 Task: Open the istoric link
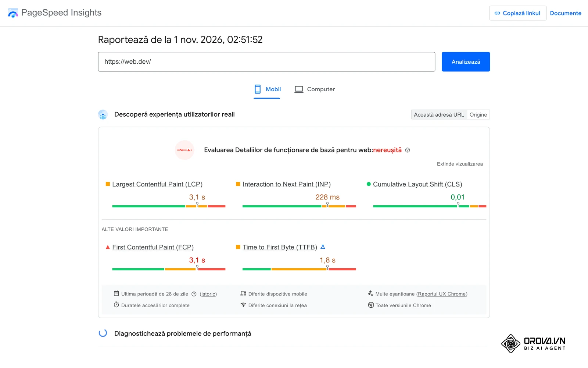208,294
